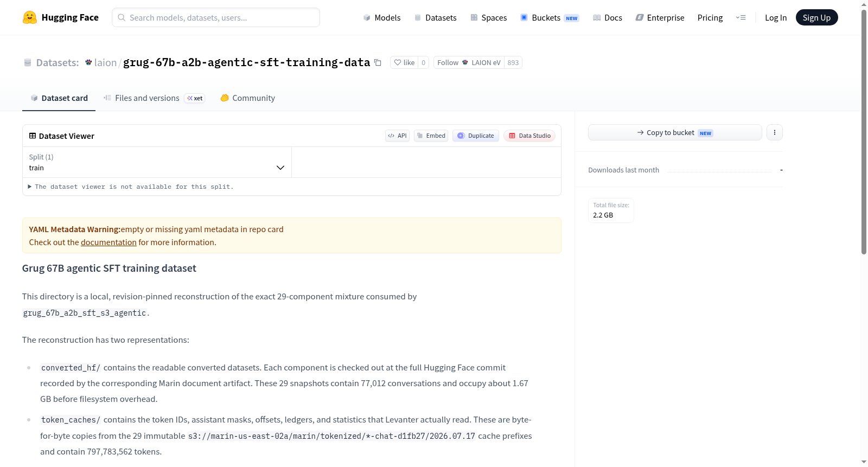Click the Grug 67B agentic SFT training dataset heading
Image resolution: width=868 pixels, height=467 pixels.
(x=109, y=268)
